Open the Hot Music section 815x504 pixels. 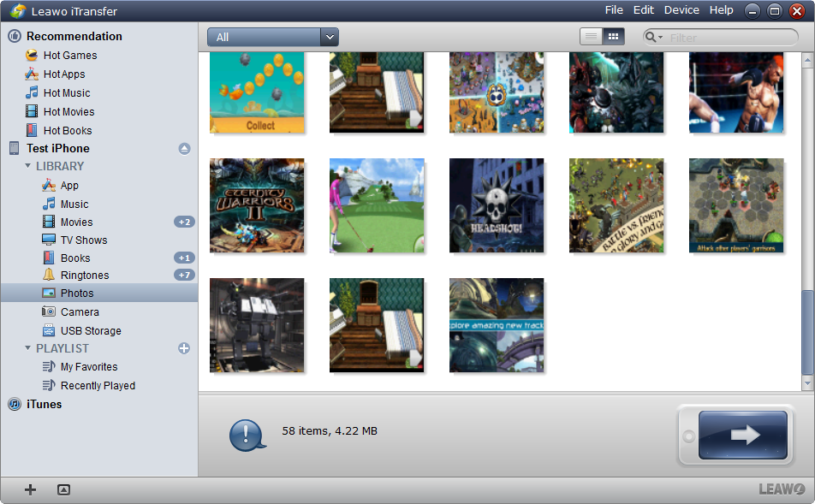[67, 93]
